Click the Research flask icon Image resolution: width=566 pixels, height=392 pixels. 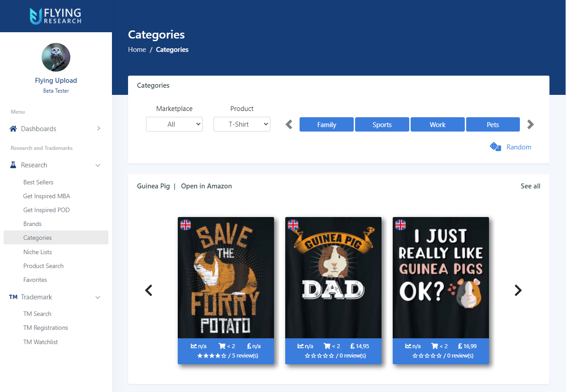tap(13, 165)
